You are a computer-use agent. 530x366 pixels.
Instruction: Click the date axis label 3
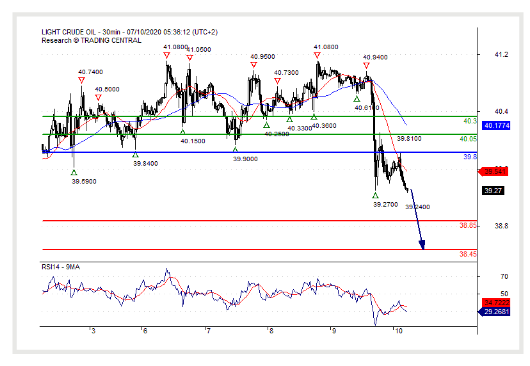tap(93, 331)
